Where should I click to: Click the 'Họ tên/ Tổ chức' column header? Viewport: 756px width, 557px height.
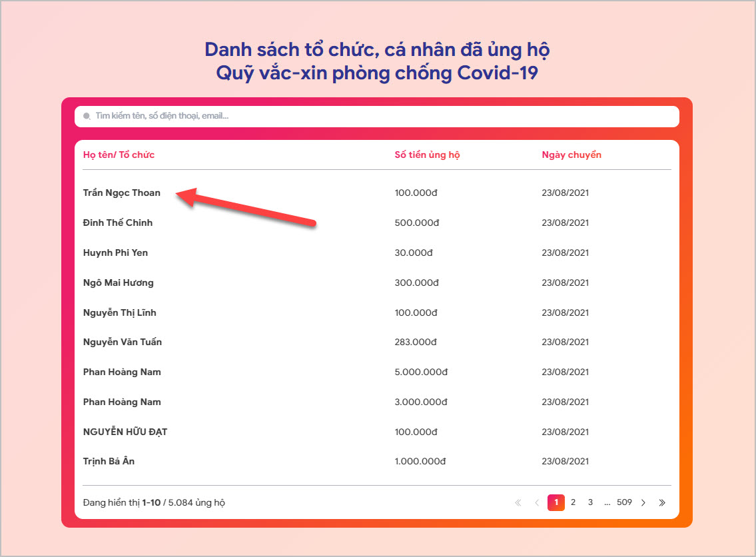tap(119, 155)
